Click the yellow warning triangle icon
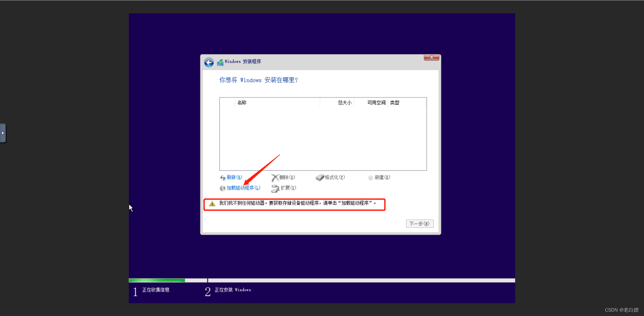This screenshot has width=644, height=316. tap(212, 204)
